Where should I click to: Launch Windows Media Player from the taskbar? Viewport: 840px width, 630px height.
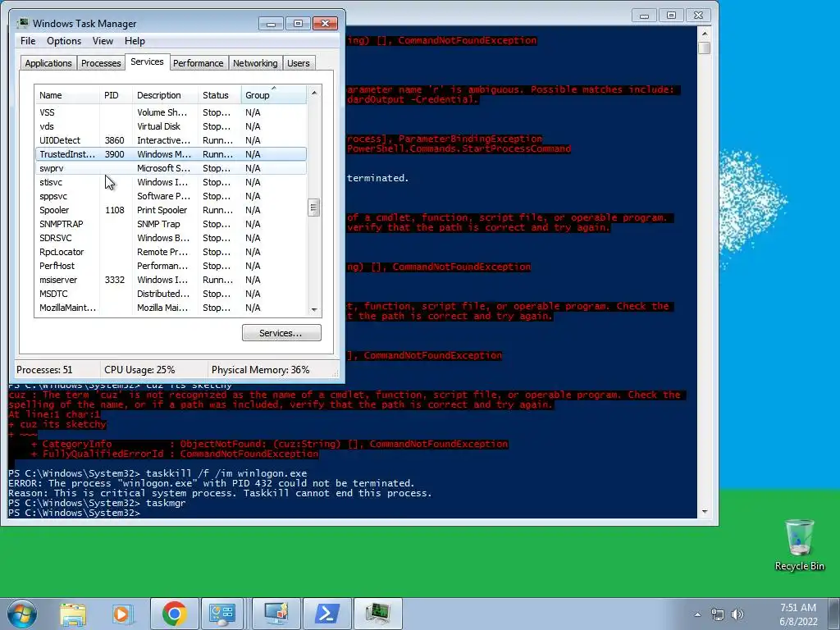point(123,614)
